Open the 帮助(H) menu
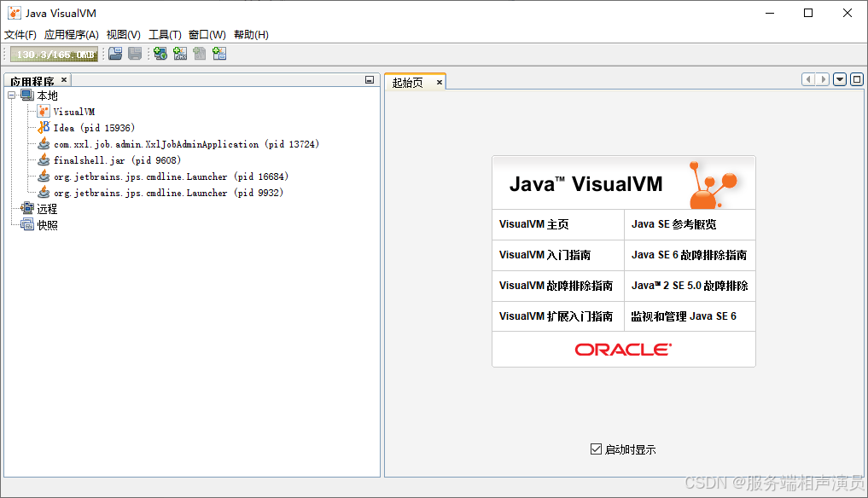 (x=251, y=35)
